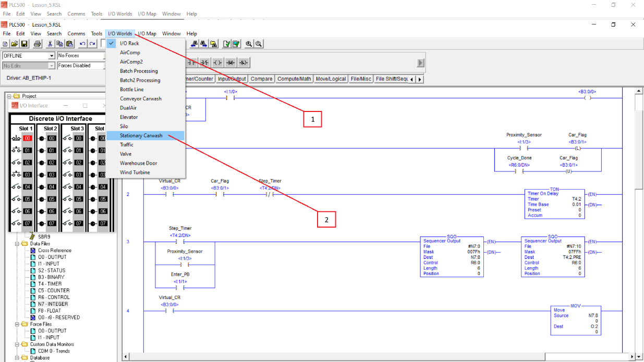Click the Verify File checkmark icon
Viewport: 644px width, 362px height.
click(x=227, y=44)
